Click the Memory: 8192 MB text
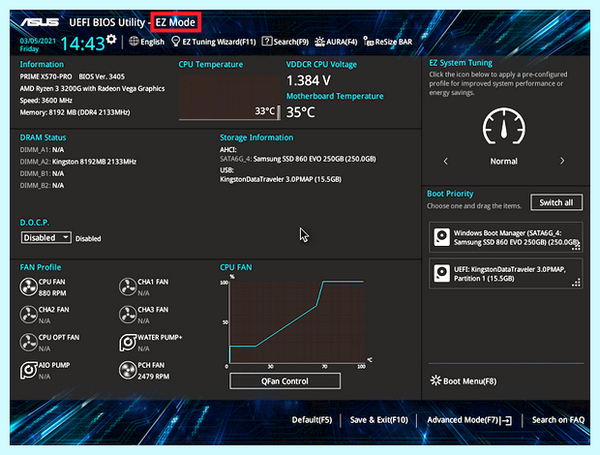Screen dimensions: 600x455 pyautogui.click(x=75, y=113)
